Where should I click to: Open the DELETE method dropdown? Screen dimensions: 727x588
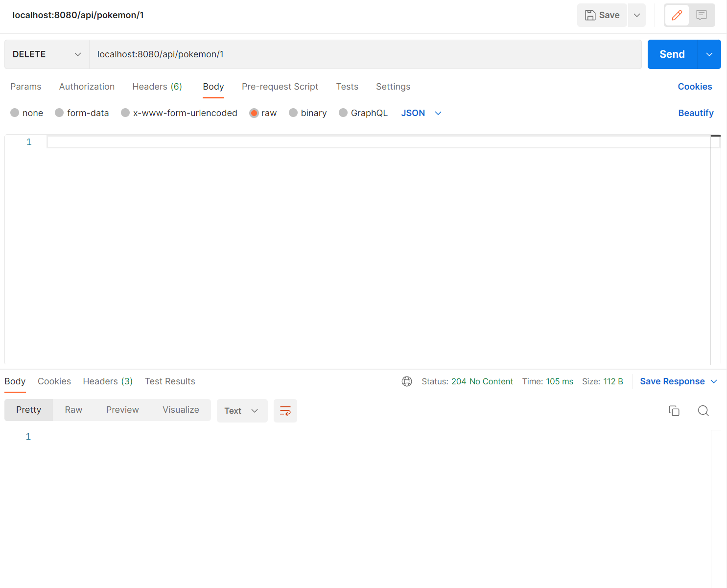pyautogui.click(x=46, y=54)
